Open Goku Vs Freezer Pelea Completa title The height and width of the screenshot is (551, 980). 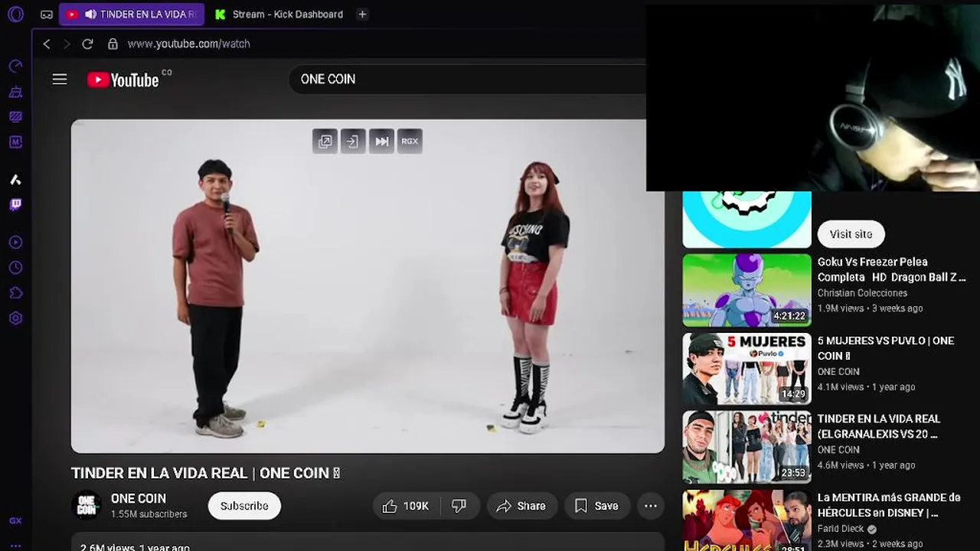pyautogui.click(x=892, y=269)
